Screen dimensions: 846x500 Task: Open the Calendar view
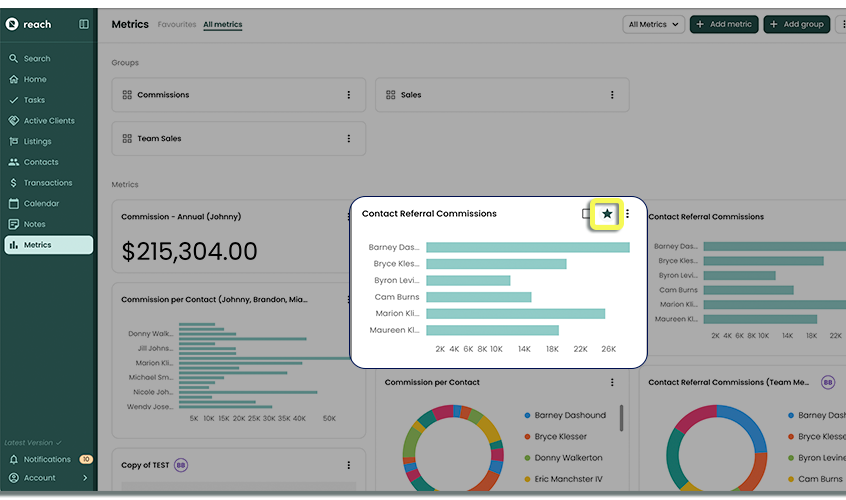pos(41,204)
